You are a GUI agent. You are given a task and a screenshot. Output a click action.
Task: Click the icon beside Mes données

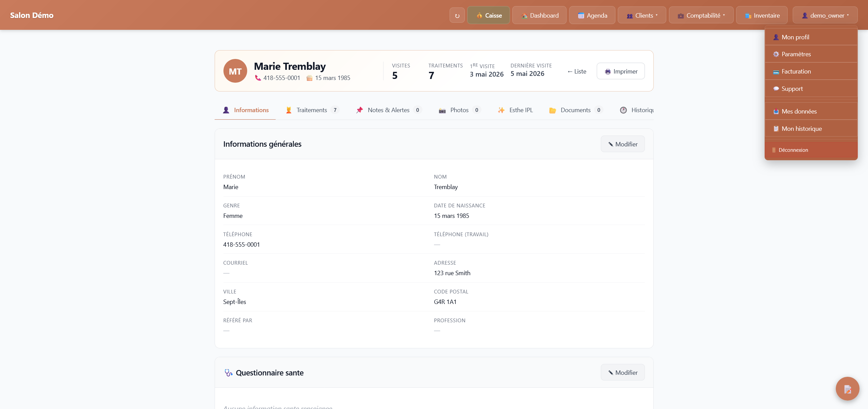776,111
